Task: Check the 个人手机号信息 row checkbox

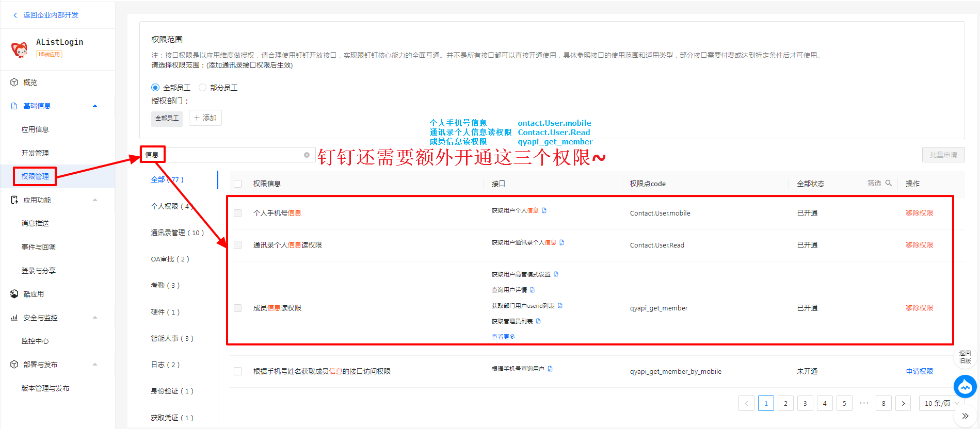Action: click(238, 213)
